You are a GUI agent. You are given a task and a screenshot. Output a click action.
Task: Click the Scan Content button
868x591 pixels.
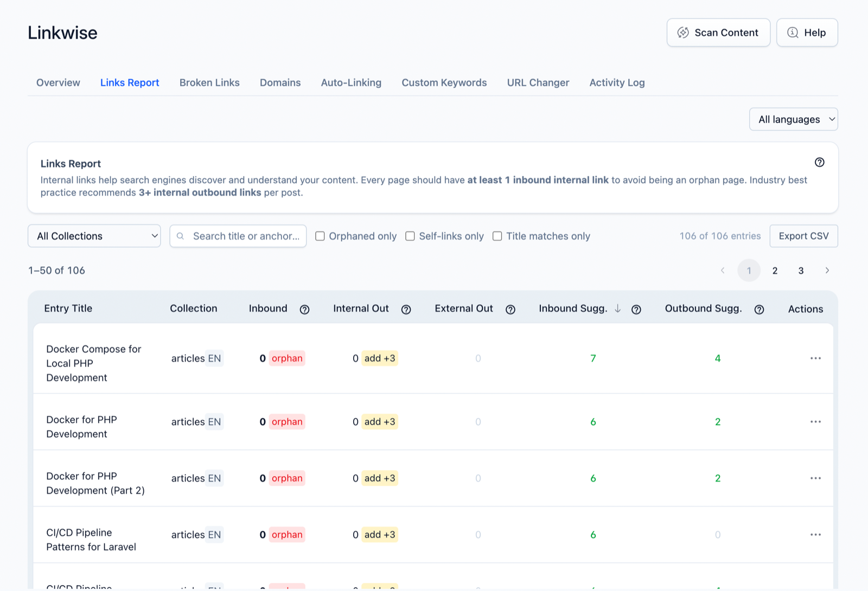coord(718,33)
